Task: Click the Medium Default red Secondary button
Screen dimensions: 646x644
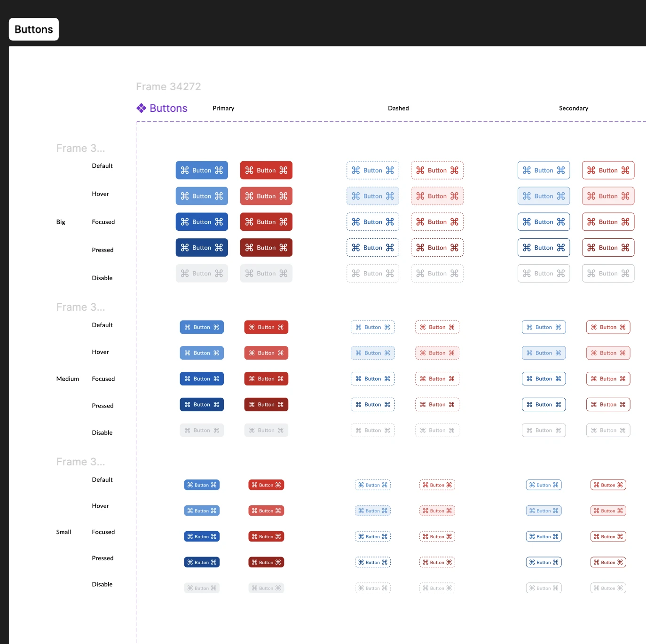Action: pos(608,327)
